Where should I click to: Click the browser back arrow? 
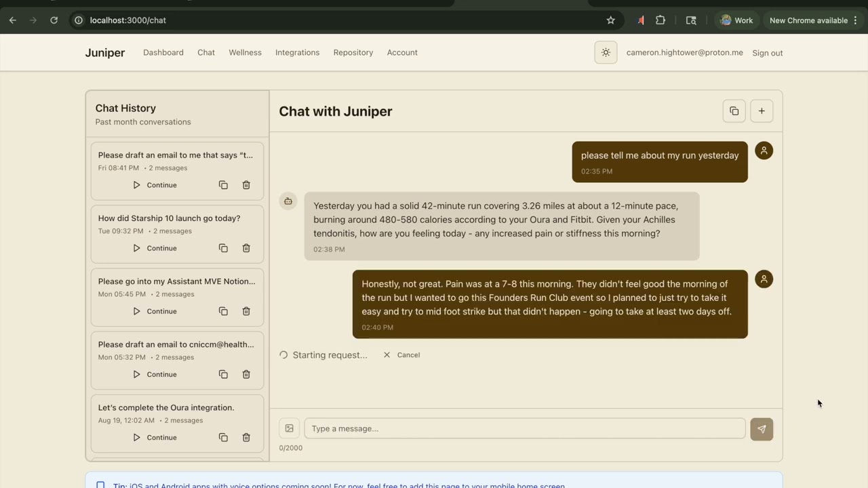13,20
